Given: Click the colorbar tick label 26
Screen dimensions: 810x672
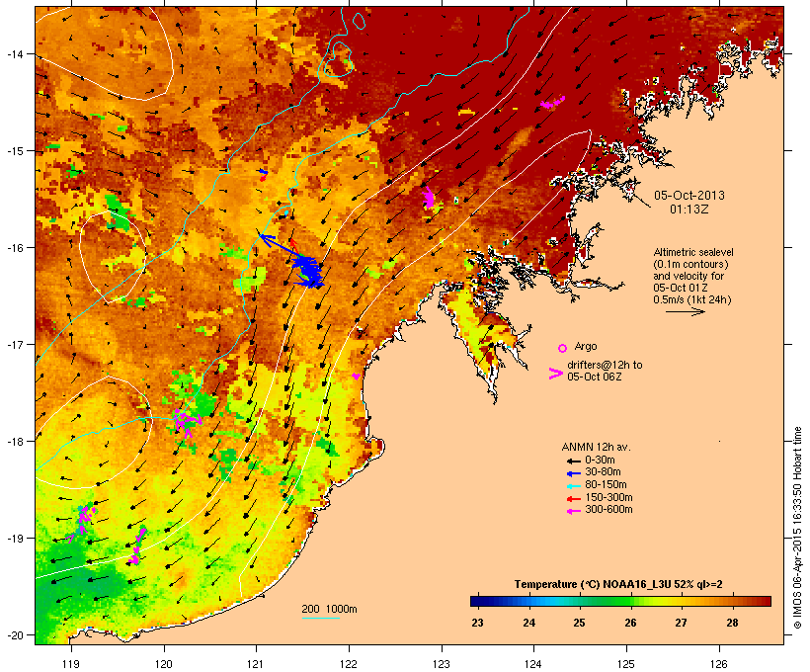Looking at the screenshot, I should pyautogui.click(x=630, y=623).
